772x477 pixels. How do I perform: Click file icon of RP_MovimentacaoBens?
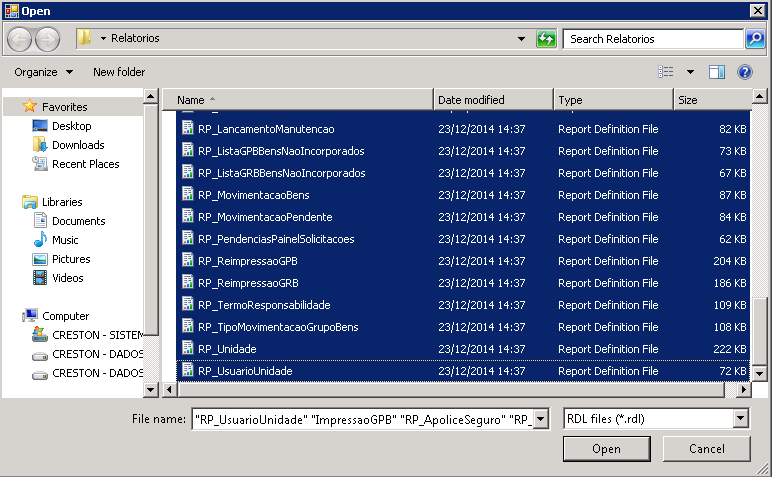(x=188, y=194)
